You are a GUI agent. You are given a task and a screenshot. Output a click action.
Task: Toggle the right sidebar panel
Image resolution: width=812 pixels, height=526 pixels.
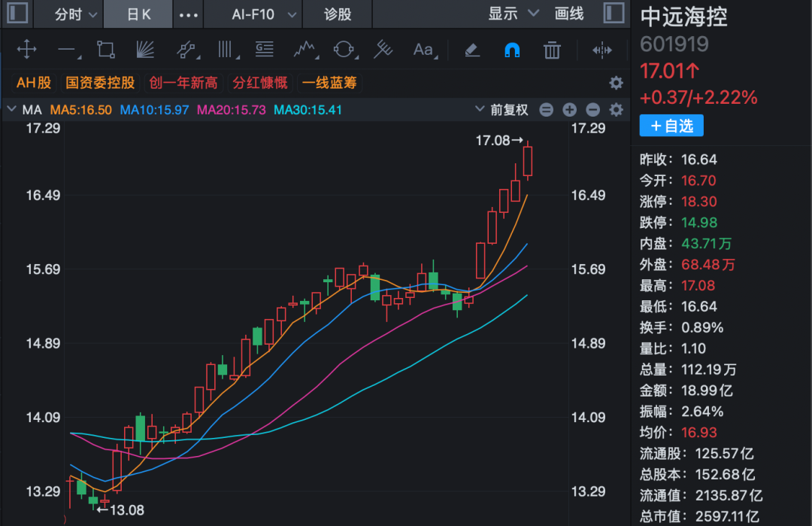614,13
